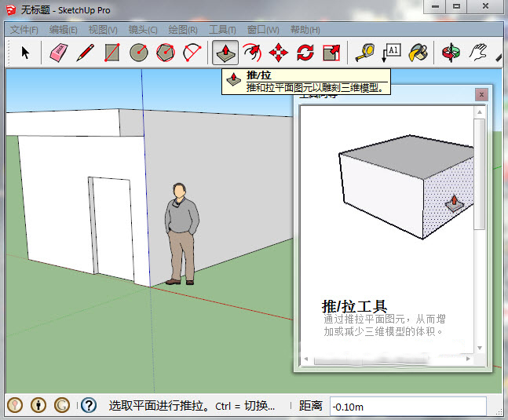
Task: Open the 绘图(R) menu
Action: click(183, 30)
